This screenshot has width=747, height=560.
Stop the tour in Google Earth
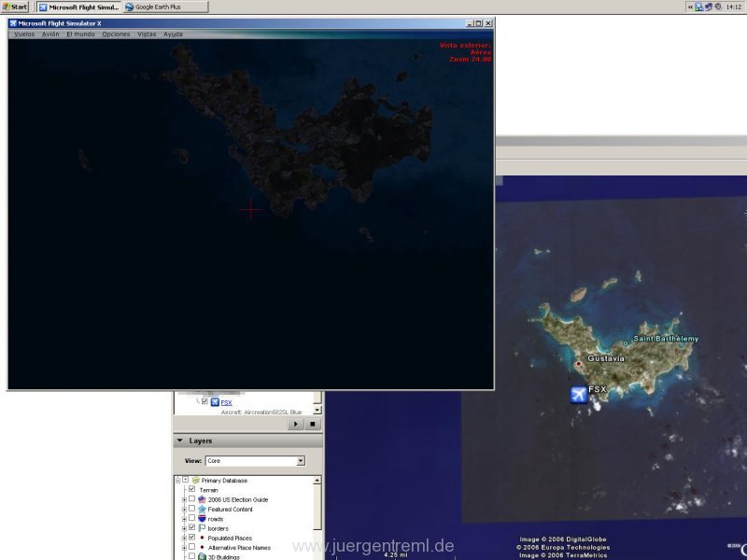[x=312, y=424]
